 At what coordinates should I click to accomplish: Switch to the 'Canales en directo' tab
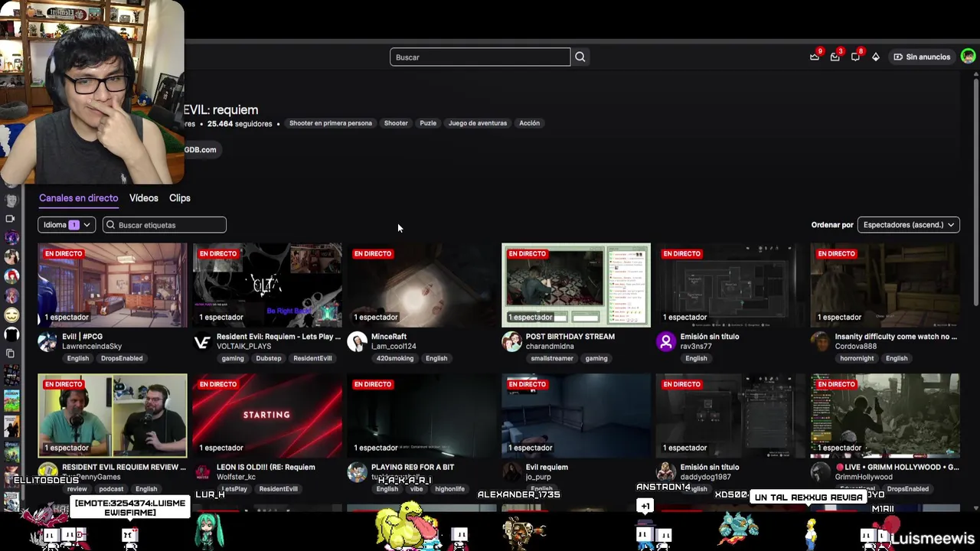click(x=79, y=198)
